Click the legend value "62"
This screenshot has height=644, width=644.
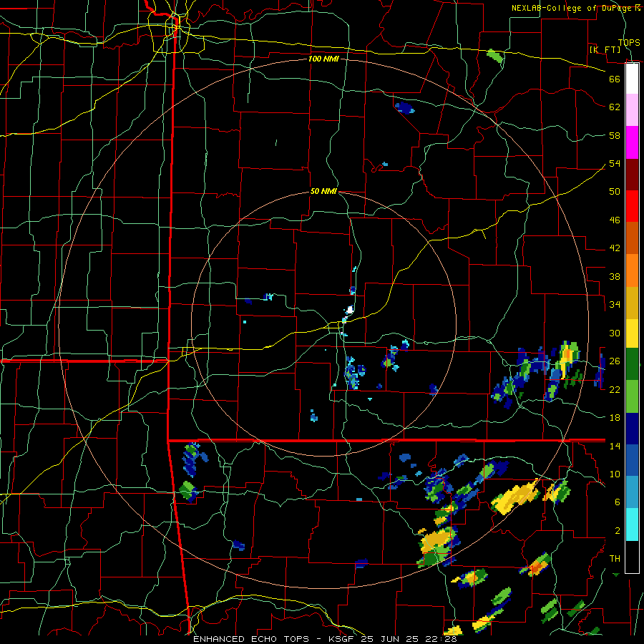coord(615,107)
